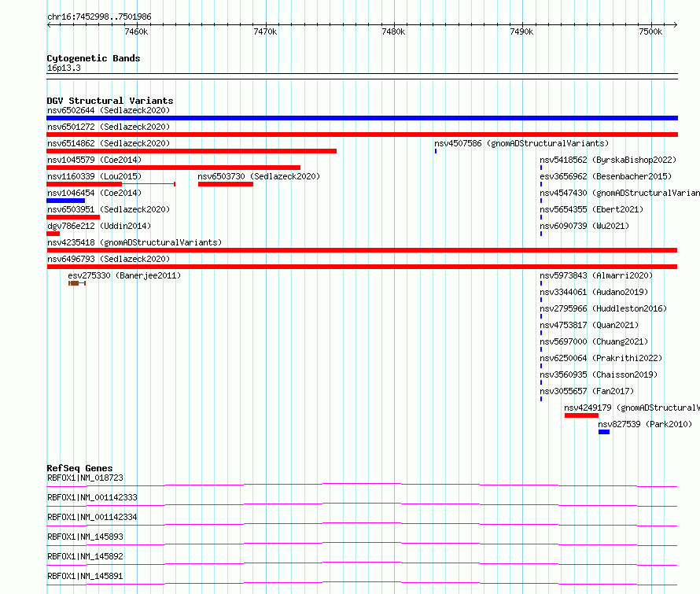Select the small red dgv786e212 bar

53,234
